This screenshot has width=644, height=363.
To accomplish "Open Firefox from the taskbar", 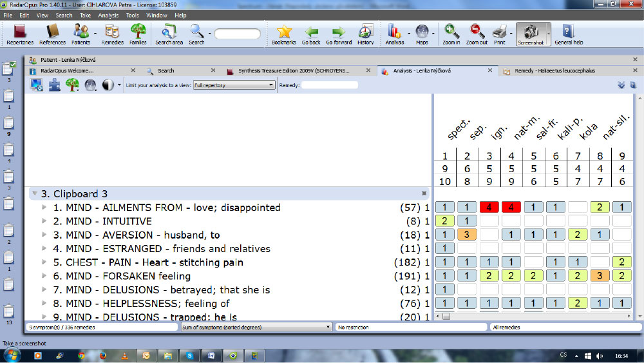I will (102, 356).
